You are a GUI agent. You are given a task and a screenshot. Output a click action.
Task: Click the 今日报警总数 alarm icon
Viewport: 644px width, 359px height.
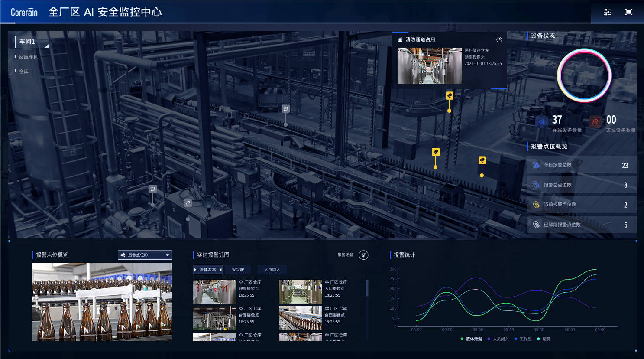point(536,165)
